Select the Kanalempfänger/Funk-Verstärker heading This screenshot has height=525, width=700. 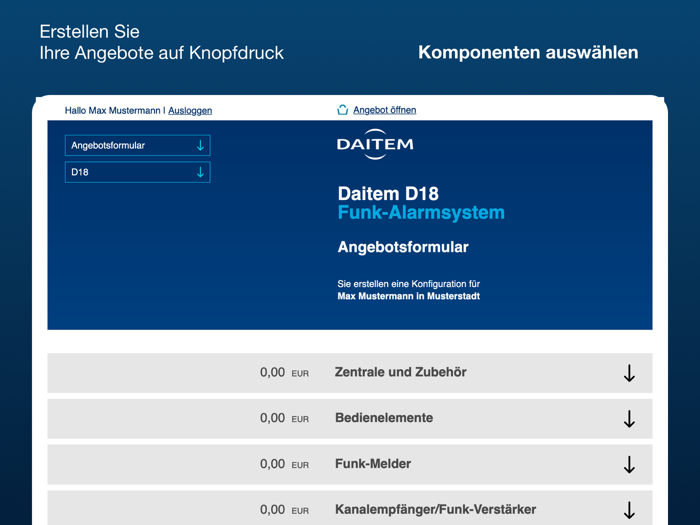tap(436, 509)
